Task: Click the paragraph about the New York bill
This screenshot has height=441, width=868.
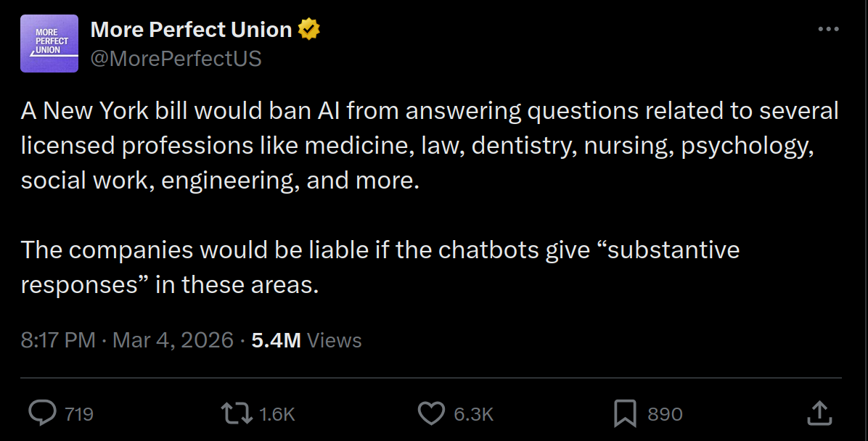Action: coord(428,145)
